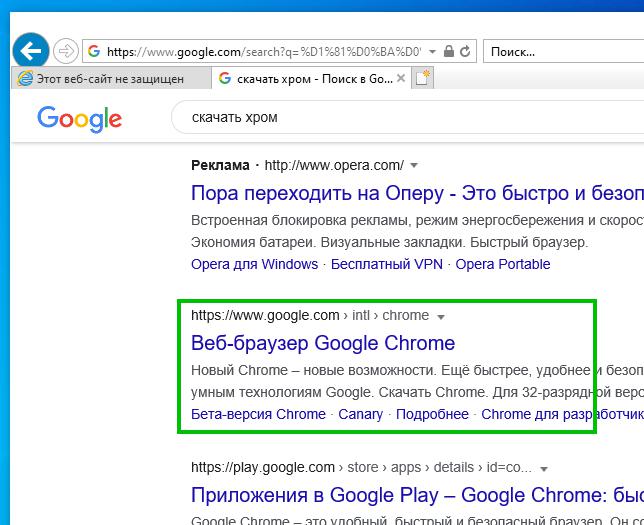This screenshot has height=525, width=644.
Task: Expand the play.google.com result options arrow
Action: coord(544,469)
